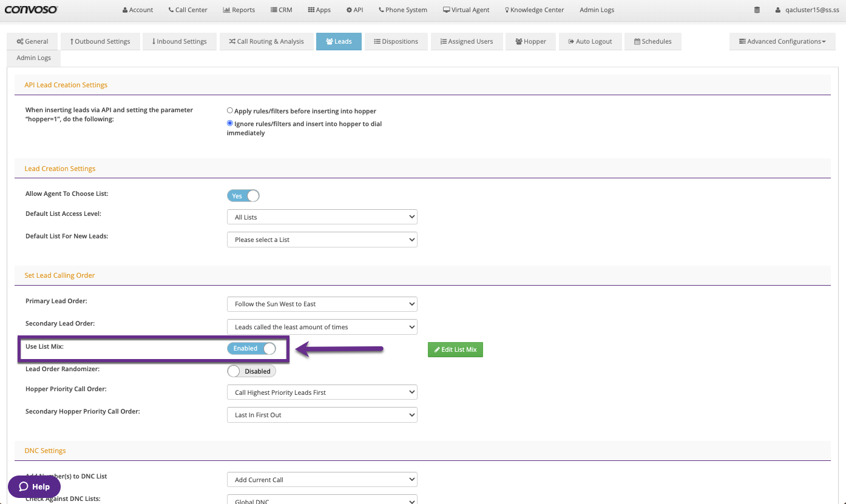Open the Knowledge Center menu
846x504 pixels.
(x=535, y=10)
